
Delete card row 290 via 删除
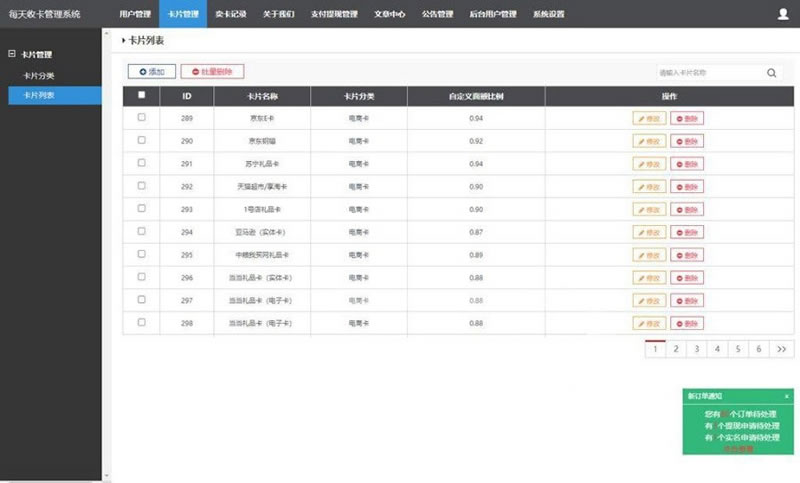(x=687, y=141)
